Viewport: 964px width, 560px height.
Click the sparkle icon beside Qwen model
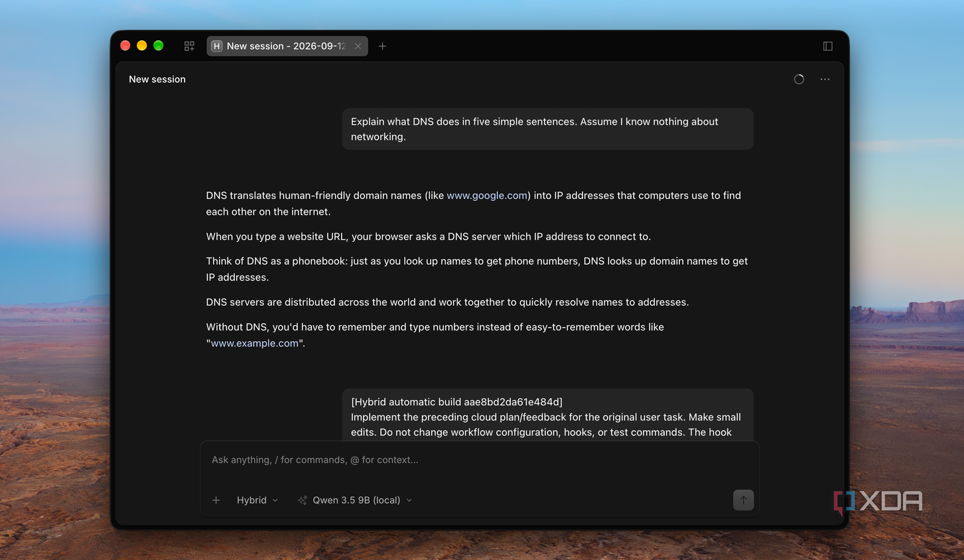tap(302, 500)
